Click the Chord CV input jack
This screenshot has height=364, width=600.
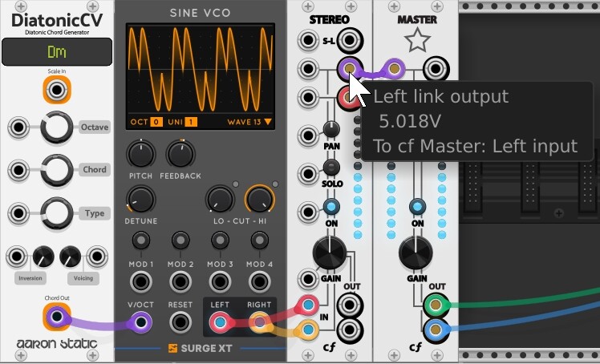click(x=18, y=170)
